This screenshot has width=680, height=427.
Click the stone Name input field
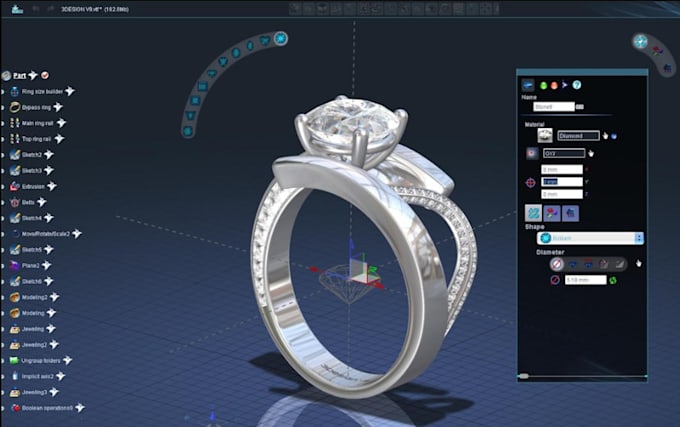coord(554,107)
